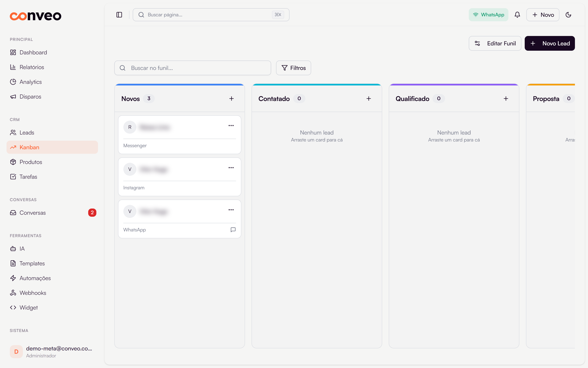
Task: Open Conversas in sidebar
Action: click(x=52, y=213)
